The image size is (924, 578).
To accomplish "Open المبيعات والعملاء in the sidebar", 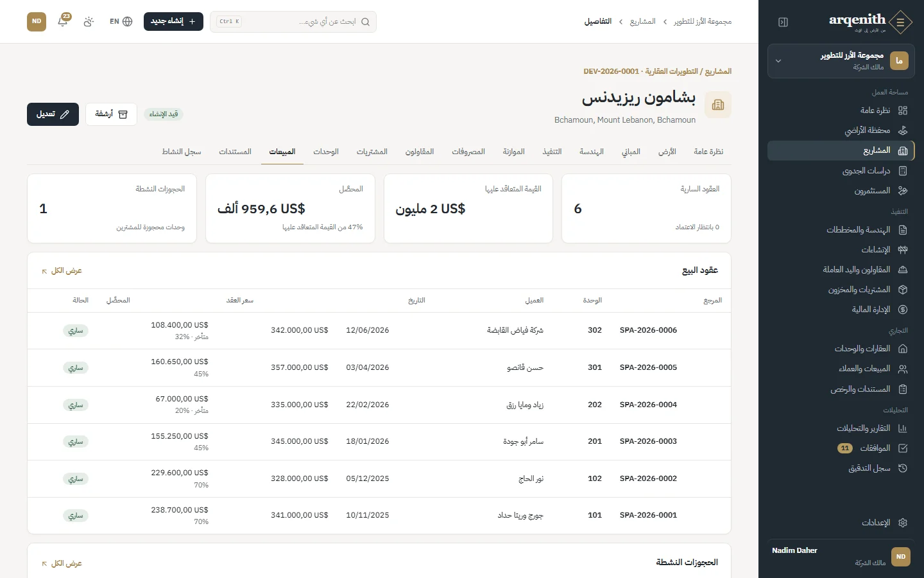I will (x=841, y=369).
